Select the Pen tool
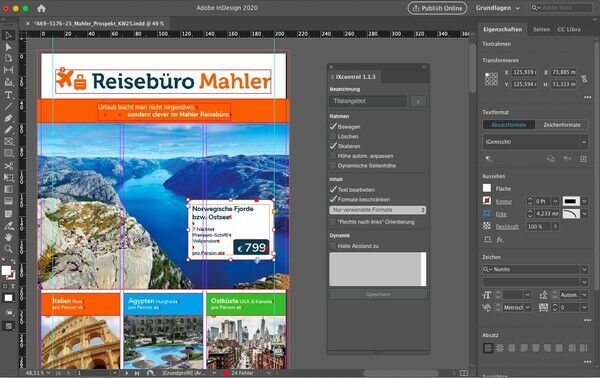This screenshot has width=600, height=378. [8, 118]
